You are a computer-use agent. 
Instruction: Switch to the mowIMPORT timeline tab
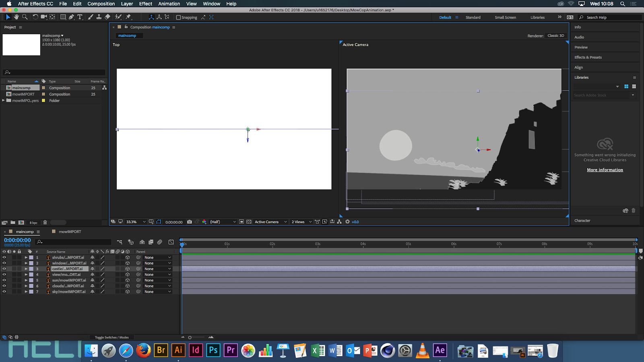(x=70, y=232)
